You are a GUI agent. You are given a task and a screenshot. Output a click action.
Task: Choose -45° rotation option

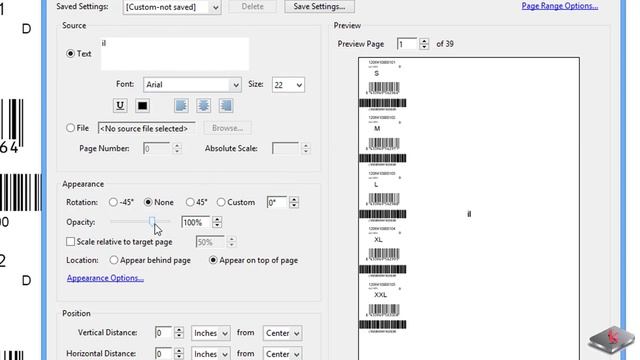click(113, 202)
